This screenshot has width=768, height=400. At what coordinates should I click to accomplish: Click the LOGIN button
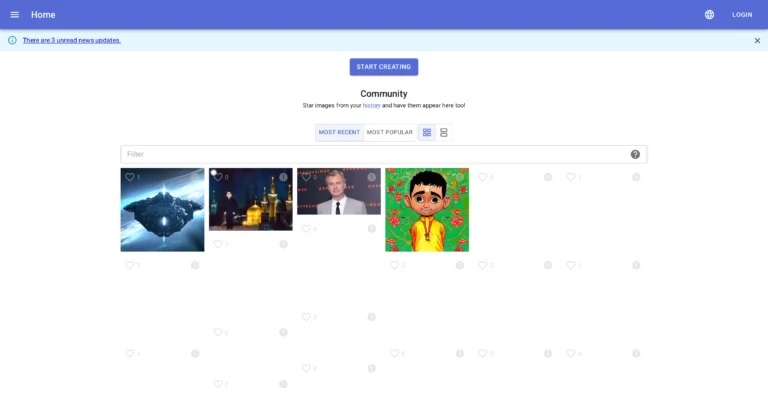point(741,15)
